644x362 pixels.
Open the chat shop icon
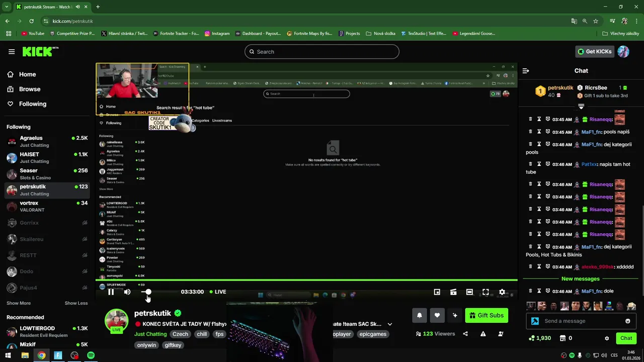(x=563, y=338)
